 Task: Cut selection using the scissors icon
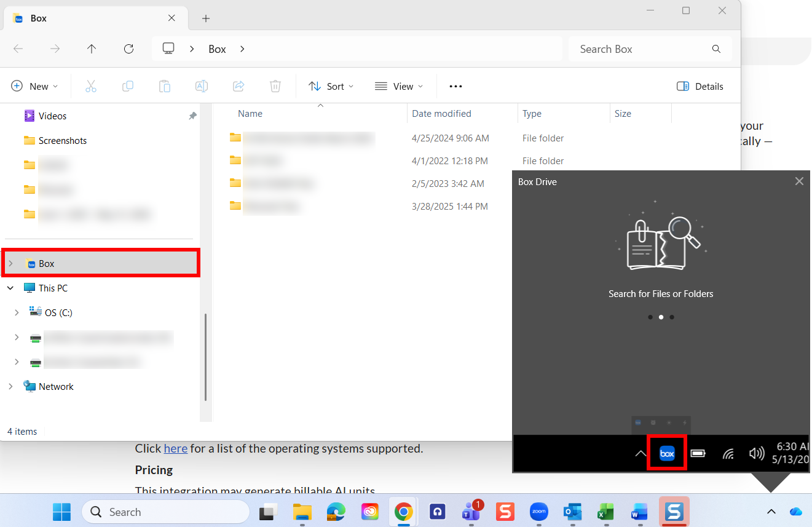(91, 86)
